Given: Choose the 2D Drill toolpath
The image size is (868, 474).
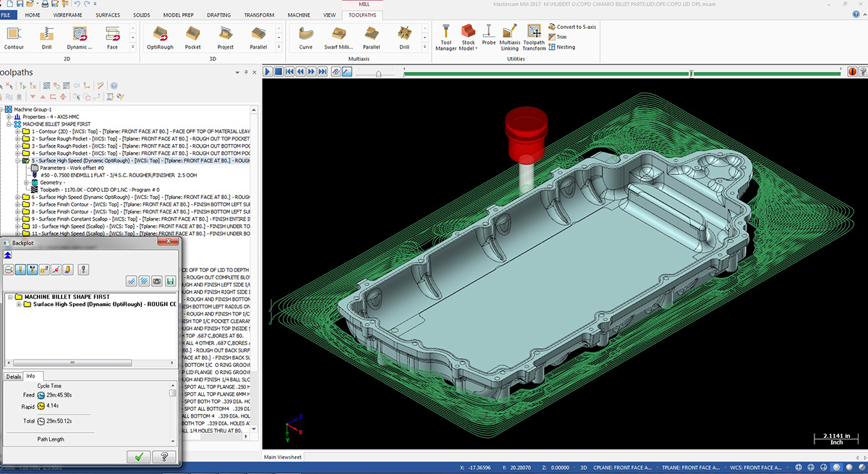Looking at the screenshot, I should (46, 38).
